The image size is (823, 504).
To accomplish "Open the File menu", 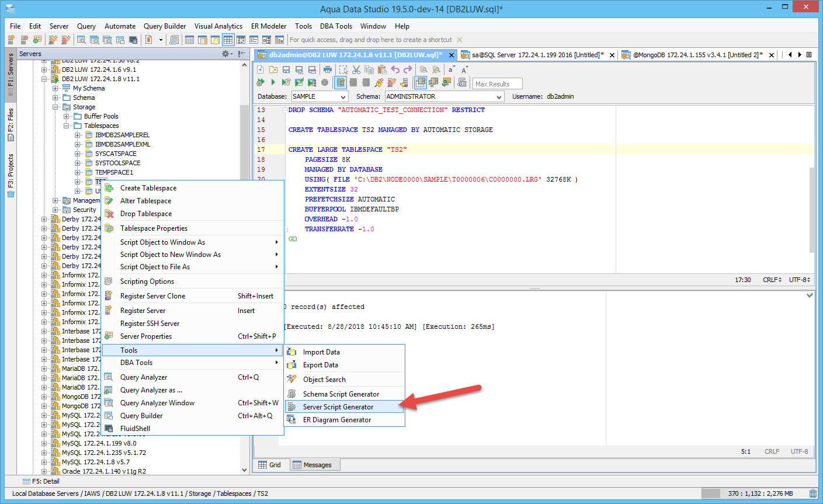I will tap(15, 26).
